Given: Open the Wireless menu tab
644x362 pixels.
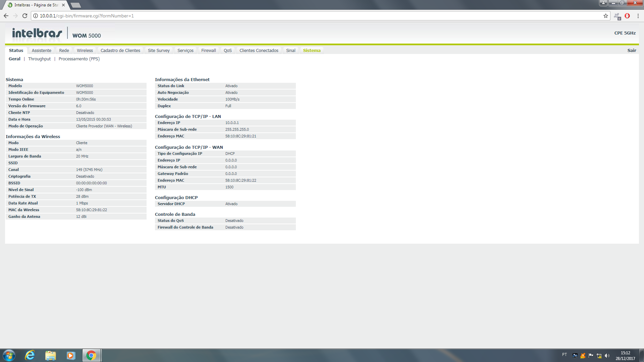Looking at the screenshot, I should (x=85, y=51).
